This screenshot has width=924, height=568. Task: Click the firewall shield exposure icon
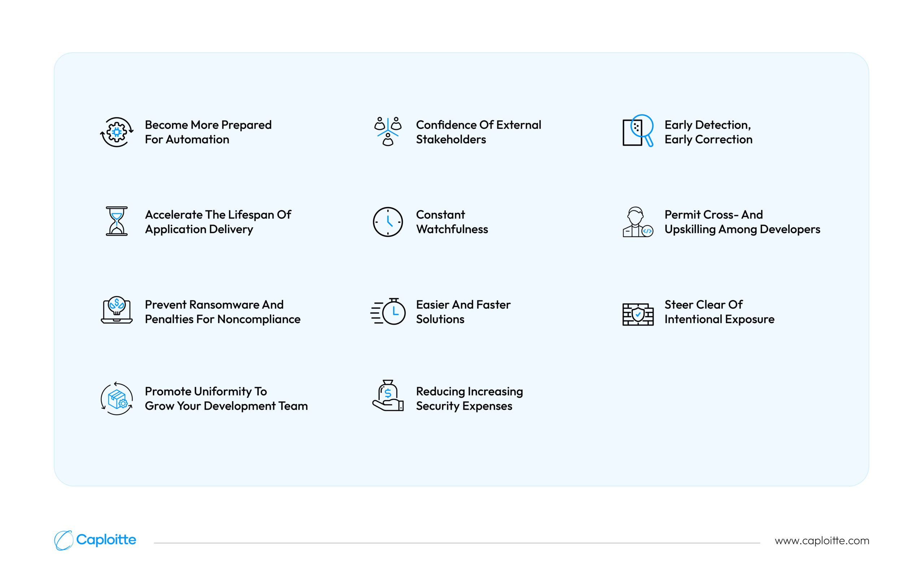tap(637, 314)
